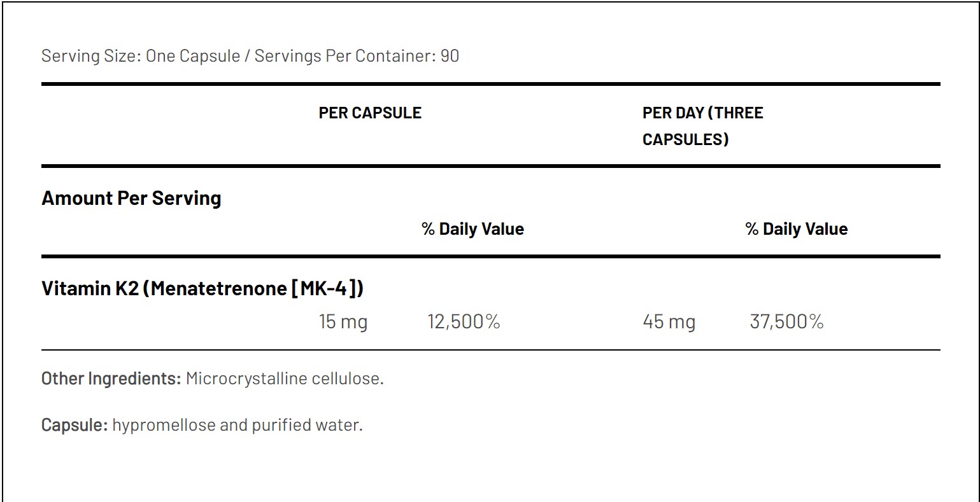
Task: Click the 45 mg per-day amount
Action: [x=669, y=322]
